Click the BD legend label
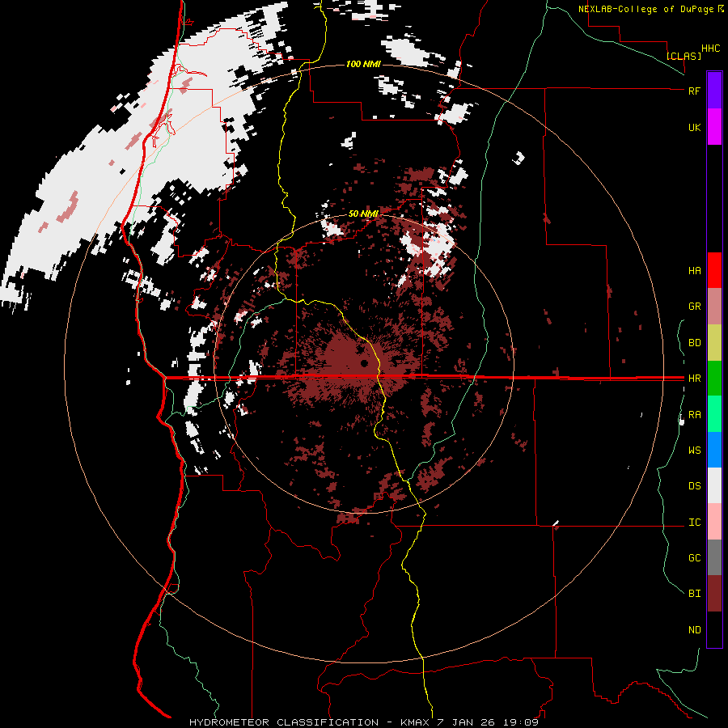This screenshot has width=728, height=728. [x=694, y=343]
